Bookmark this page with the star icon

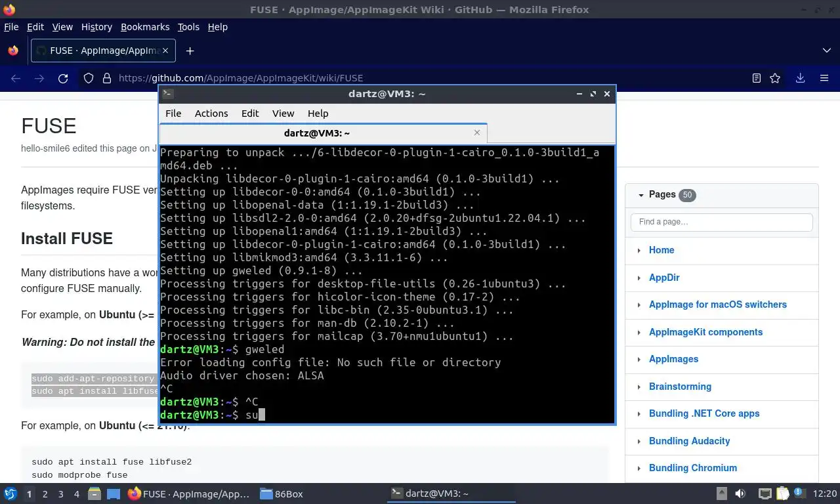(x=775, y=78)
